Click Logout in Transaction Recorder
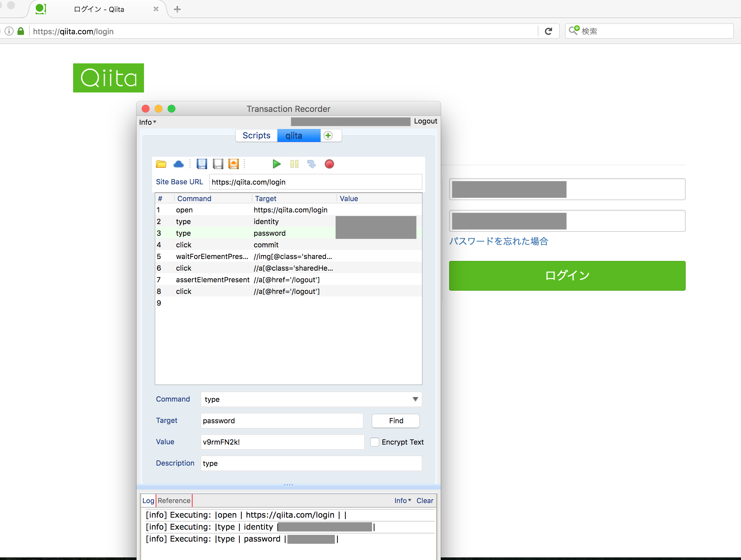This screenshot has height=560, width=741. click(426, 121)
